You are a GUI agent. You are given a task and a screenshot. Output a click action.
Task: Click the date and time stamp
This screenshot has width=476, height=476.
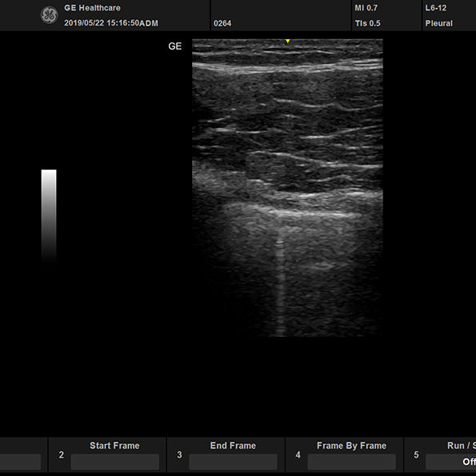click(x=111, y=23)
